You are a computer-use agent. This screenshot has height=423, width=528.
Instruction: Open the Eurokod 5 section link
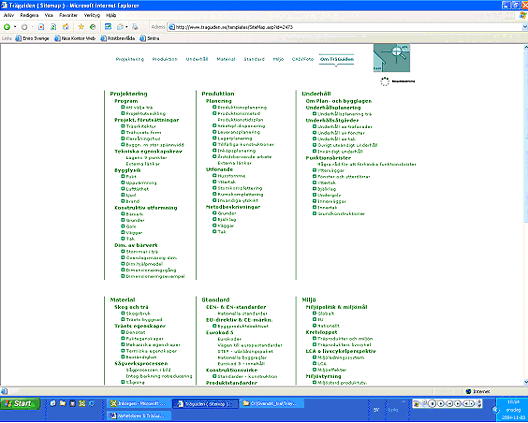[220, 332]
